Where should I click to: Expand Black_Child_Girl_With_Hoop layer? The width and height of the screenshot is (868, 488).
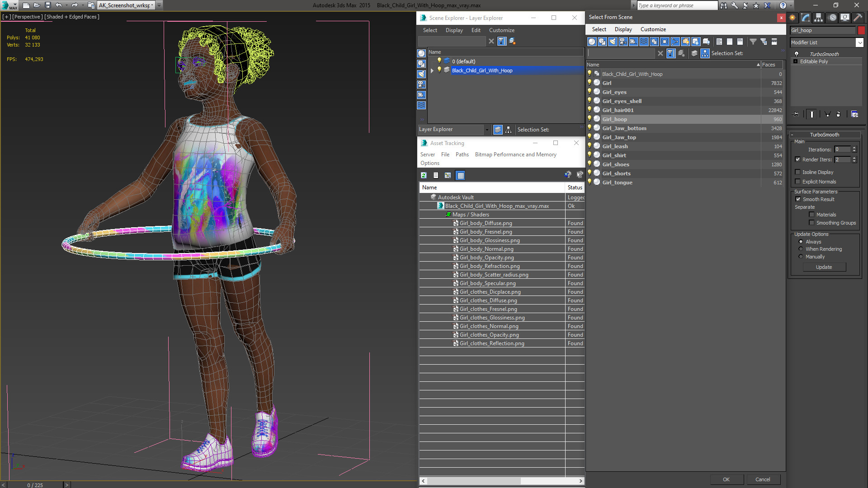(x=432, y=70)
